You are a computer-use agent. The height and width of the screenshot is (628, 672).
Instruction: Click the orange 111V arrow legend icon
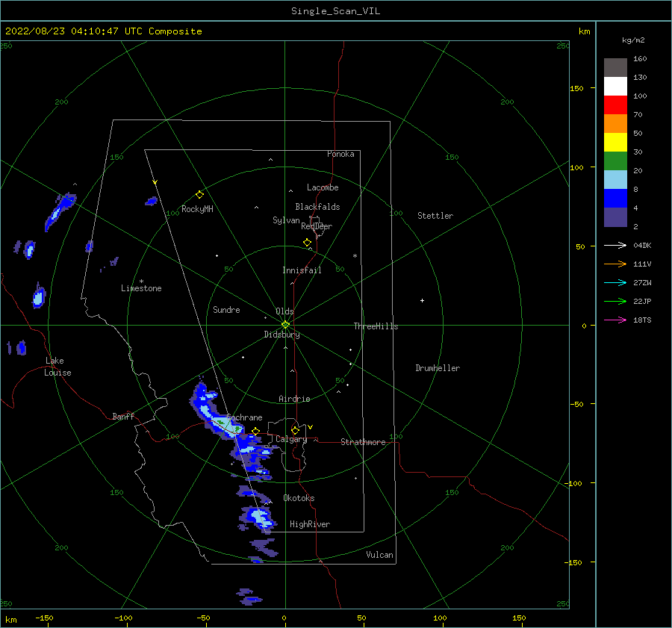point(615,264)
